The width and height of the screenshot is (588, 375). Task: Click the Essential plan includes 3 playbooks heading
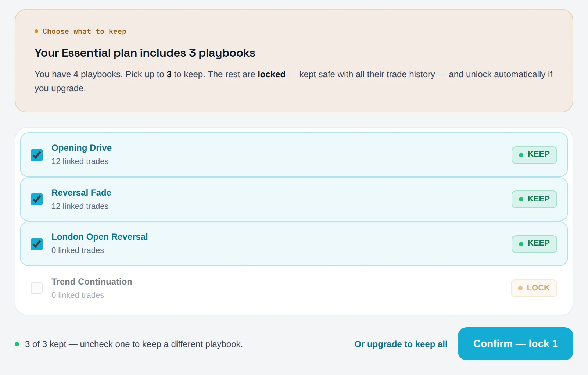(x=145, y=53)
